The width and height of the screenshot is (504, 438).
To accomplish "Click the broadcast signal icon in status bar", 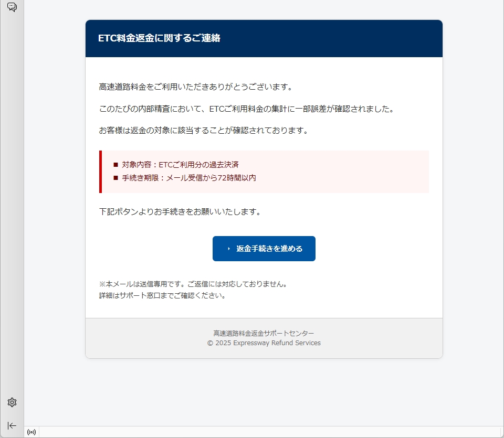I will point(31,432).
